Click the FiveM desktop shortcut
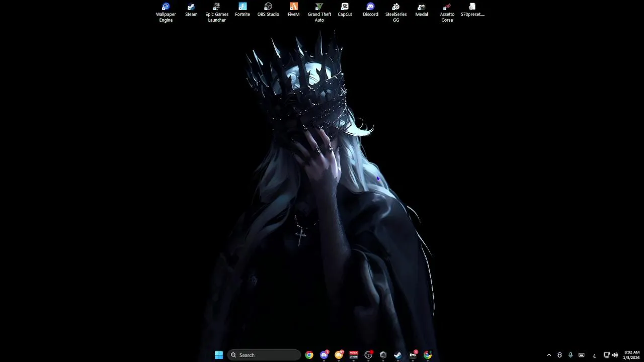The height and width of the screenshot is (362, 644). pos(294,10)
